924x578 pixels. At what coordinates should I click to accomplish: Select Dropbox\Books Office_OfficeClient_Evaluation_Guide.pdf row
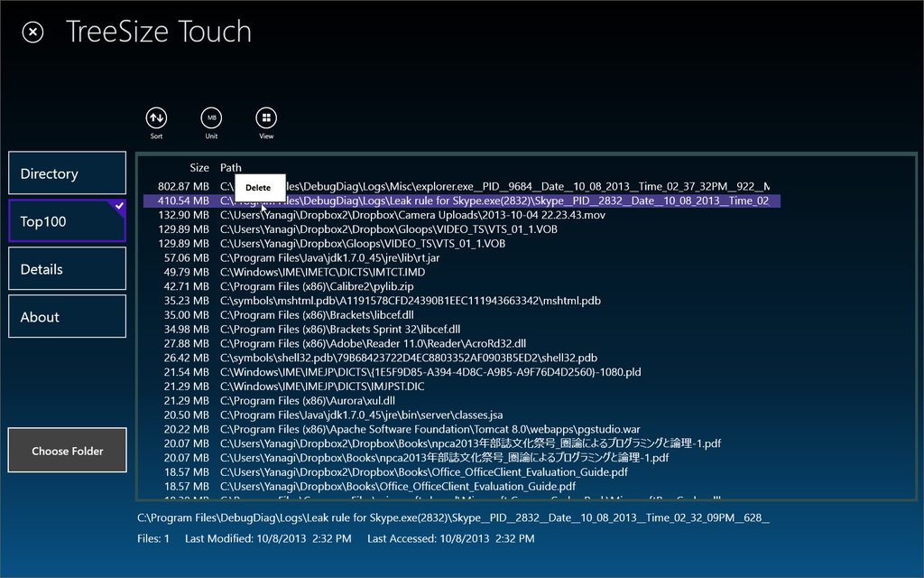[461, 486]
